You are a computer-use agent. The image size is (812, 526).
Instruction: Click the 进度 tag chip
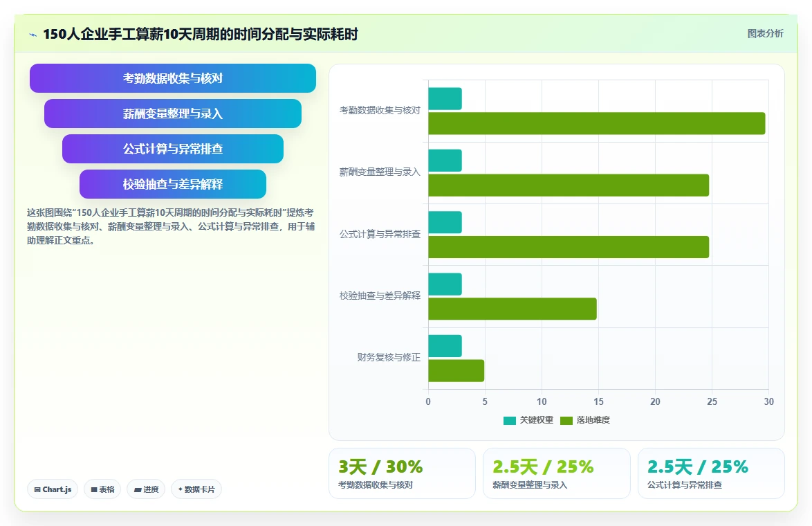coord(145,489)
